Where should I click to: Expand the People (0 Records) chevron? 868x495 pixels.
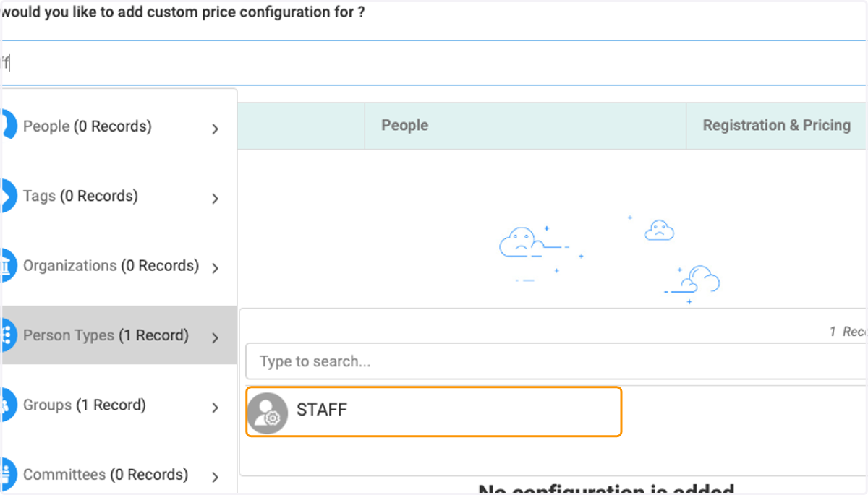(x=215, y=129)
